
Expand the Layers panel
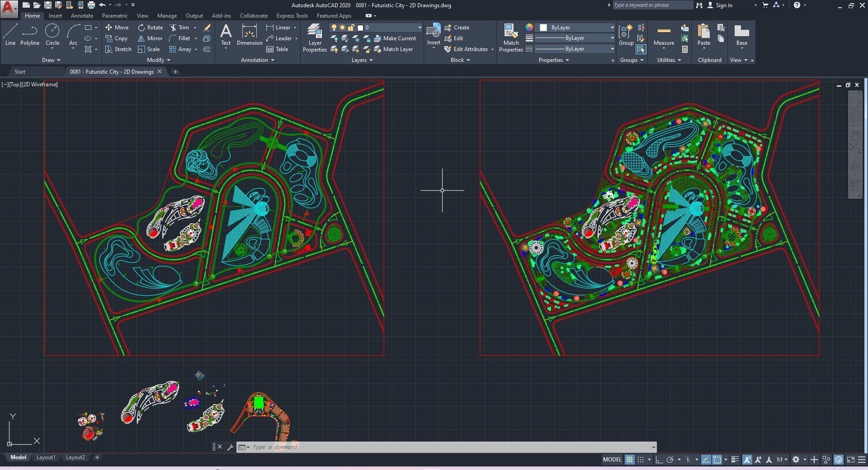[362, 60]
